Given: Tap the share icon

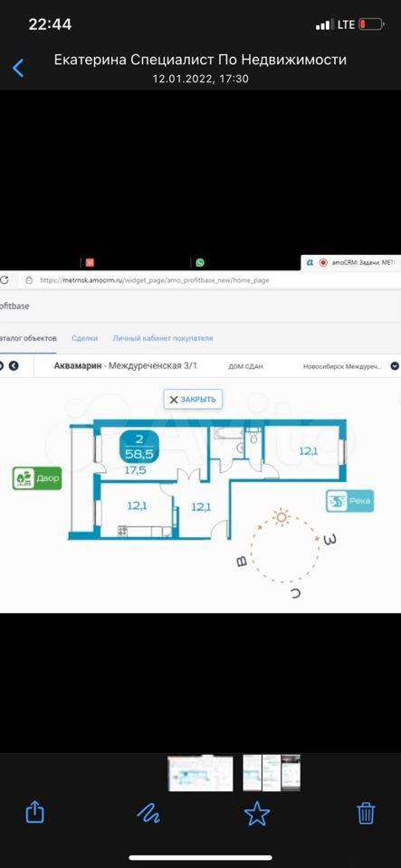Looking at the screenshot, I should [35, 813].
